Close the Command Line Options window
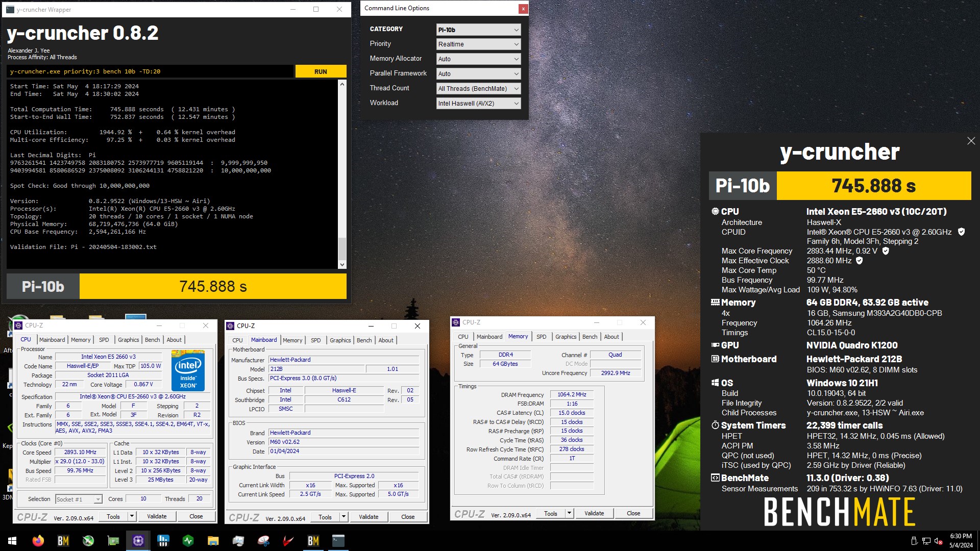Viewport: 980px width, 551px height. coord(523,9)
